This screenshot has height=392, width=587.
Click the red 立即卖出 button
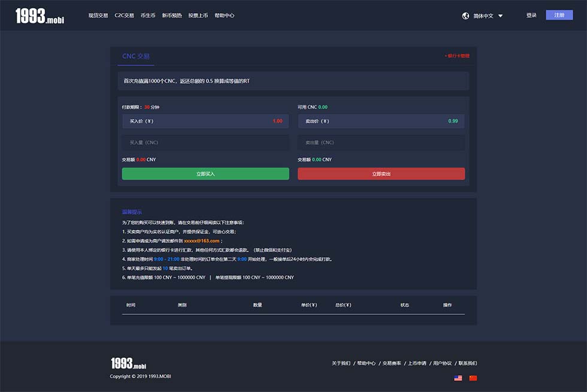(381, 174)
